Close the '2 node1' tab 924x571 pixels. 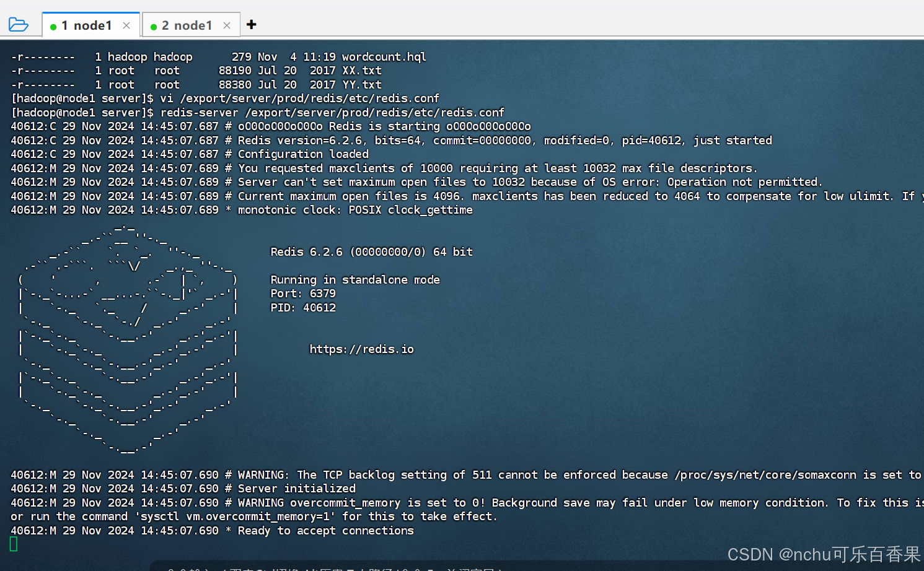coord(227,25)
